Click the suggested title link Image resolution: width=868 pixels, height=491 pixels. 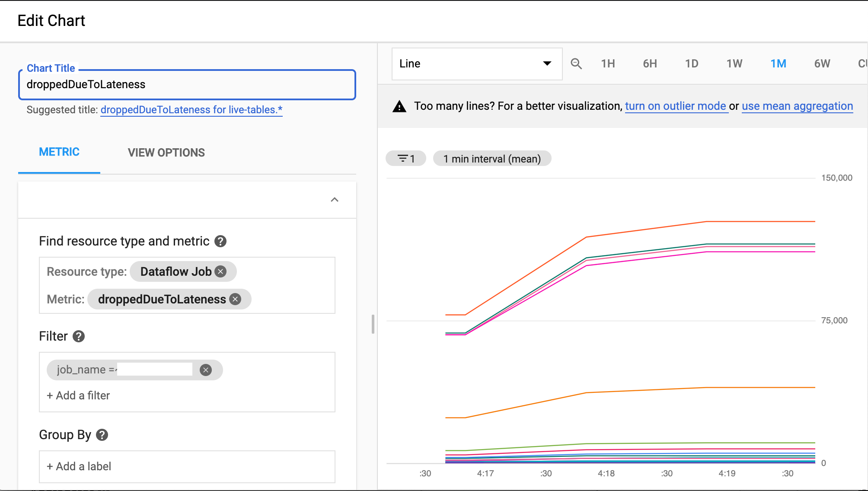pyautogui.click(x=191, y=110)
